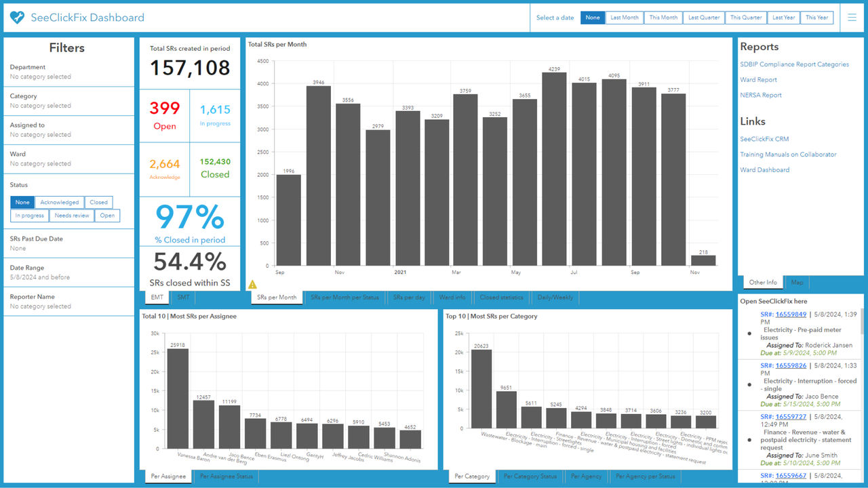Select the None status filter
Image resolution: width=868 pixels, height=488 pixels.
[22, 202]
